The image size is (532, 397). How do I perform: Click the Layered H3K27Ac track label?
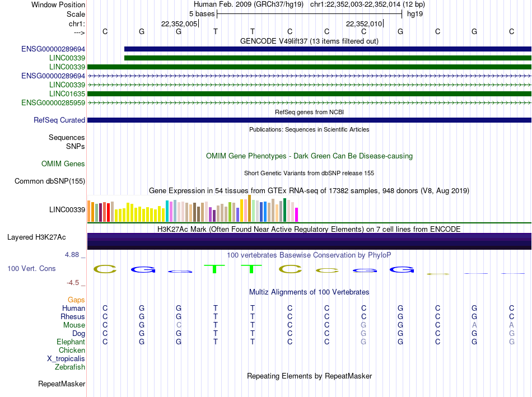(x=36, y=237)
